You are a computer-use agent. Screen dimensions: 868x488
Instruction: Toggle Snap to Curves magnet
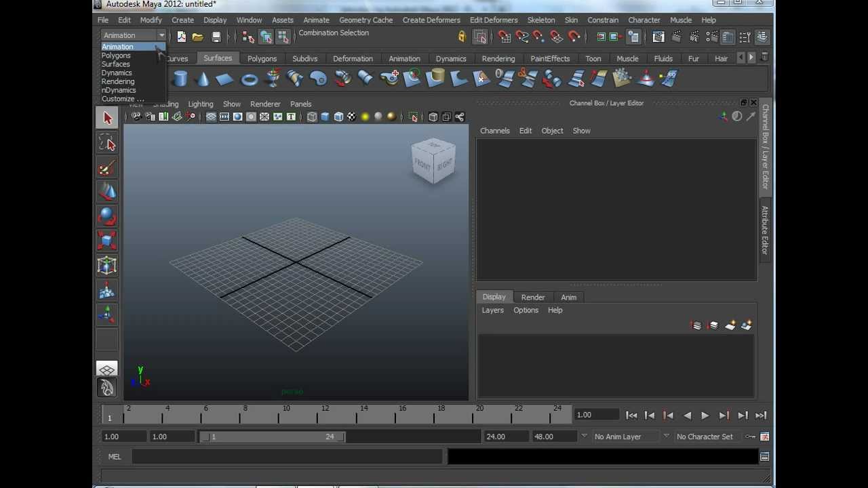[x=521, y=37]
